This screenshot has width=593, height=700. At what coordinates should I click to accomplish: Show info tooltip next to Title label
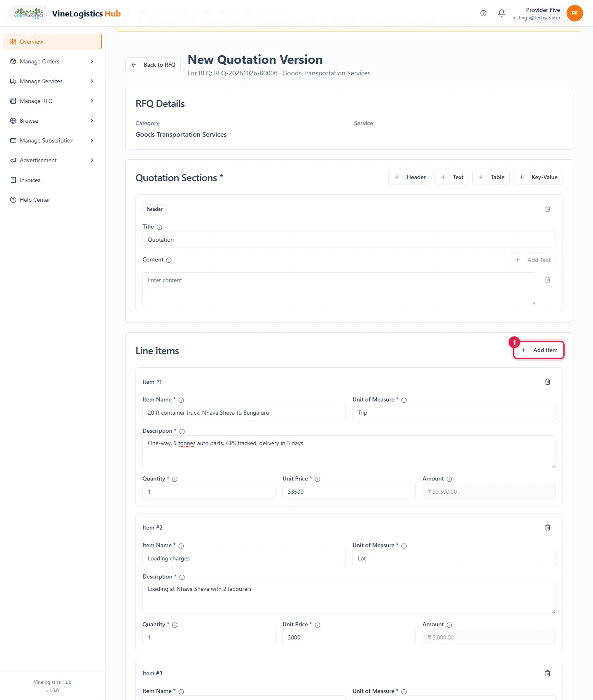(159, 227)
